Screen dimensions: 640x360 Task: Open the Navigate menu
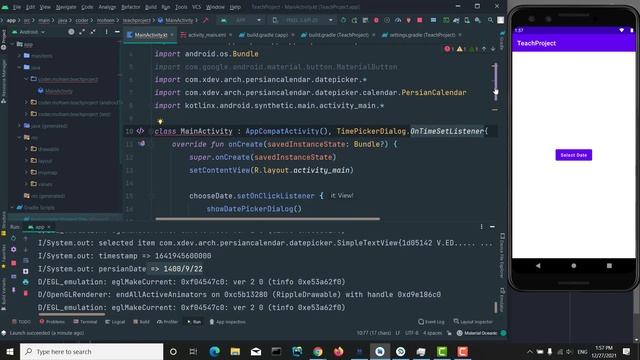click(66, 7)
